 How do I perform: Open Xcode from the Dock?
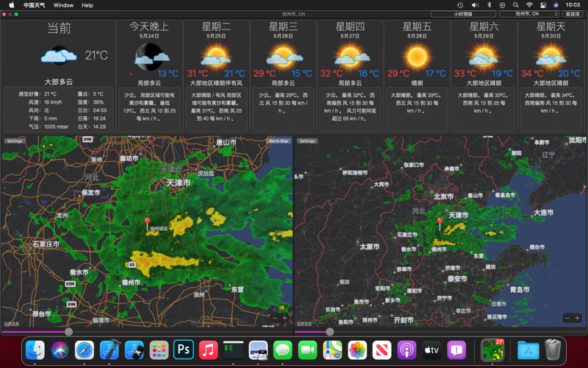click(110, 350)
